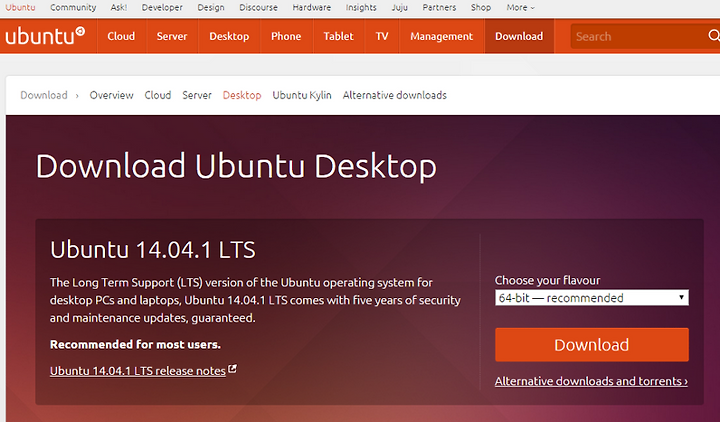Open Discourse link in top bar
The image size is (720, 422).
click(x=258, y=7)
